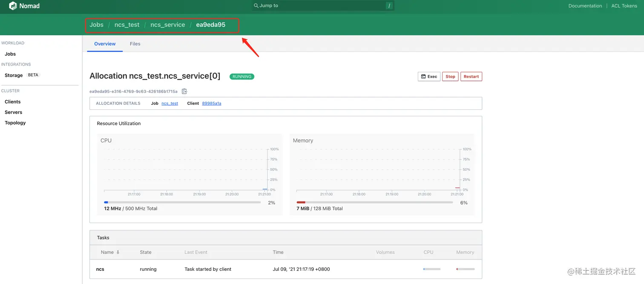This screenshot has height=284, width=644.
Task: Open ncs_service breadcrumb
Action: (168, 25)
